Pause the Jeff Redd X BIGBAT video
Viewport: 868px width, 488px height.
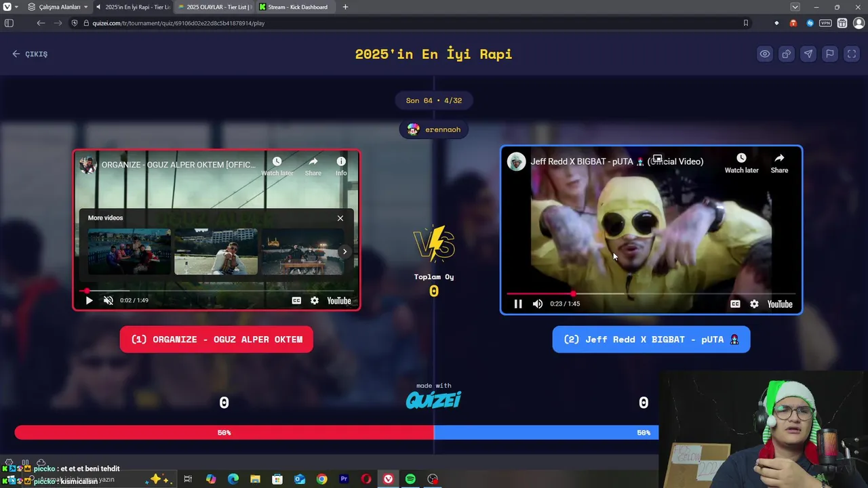pyautogui.click(x=517, y=304)
